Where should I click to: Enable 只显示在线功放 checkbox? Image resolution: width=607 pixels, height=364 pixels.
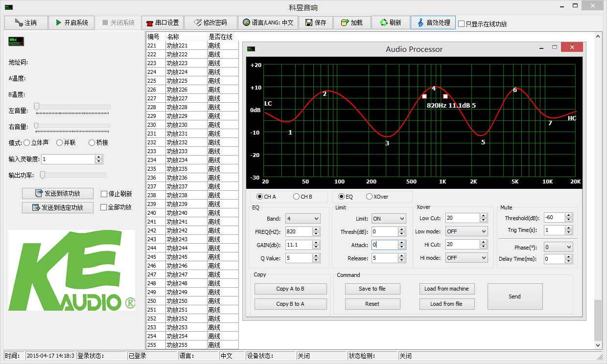pos(461,23)
